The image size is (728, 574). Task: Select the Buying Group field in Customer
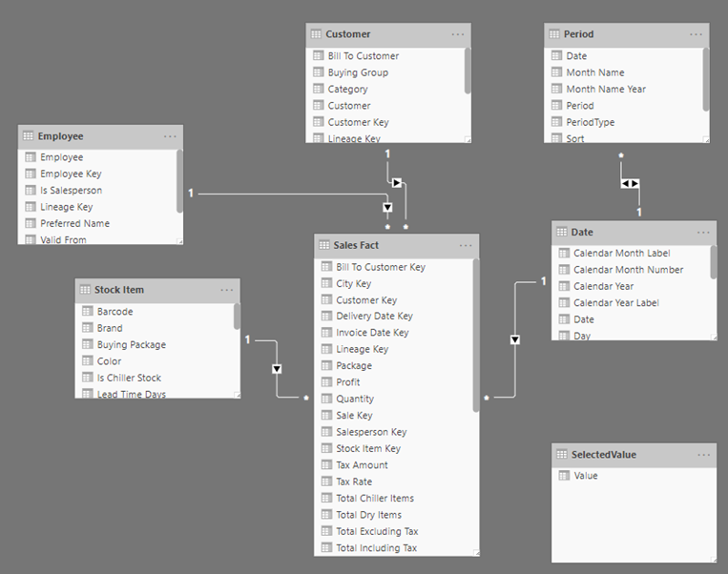click(358, 72)
